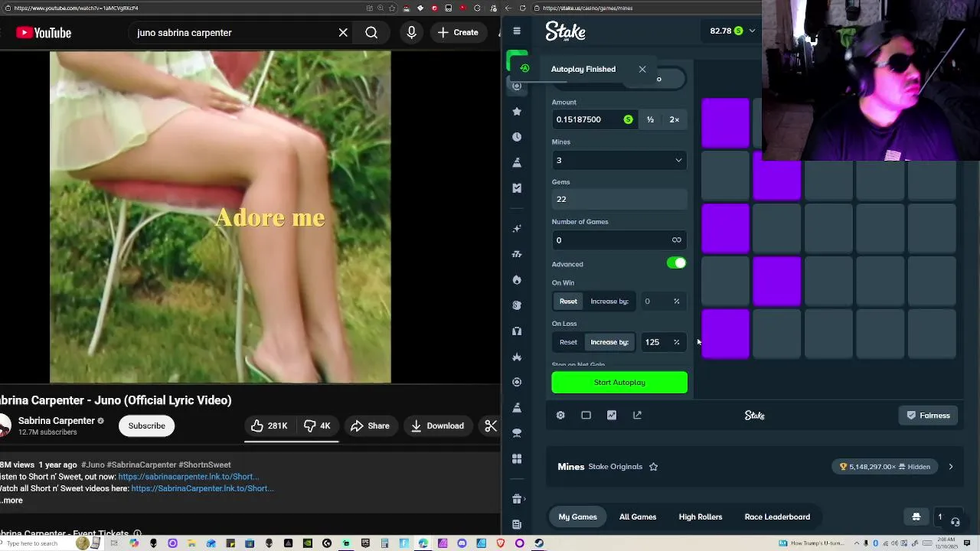Open live stats chart icon
980x551 pixels.
tap(612, 415)
